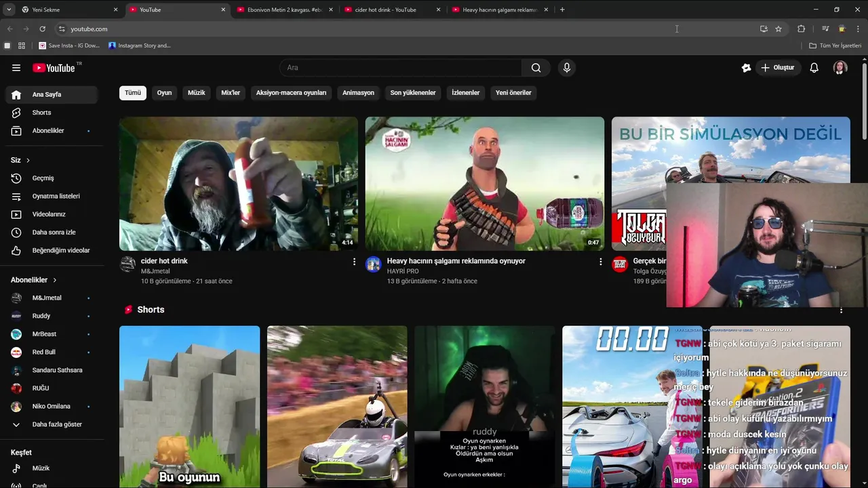Open Niko Omilana channel
The width and height of the screenshot is (868, 488).
pos(52,407)
